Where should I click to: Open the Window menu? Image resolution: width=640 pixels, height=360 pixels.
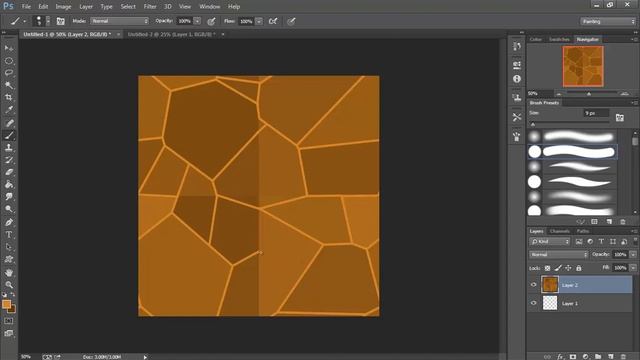[209, 7]
